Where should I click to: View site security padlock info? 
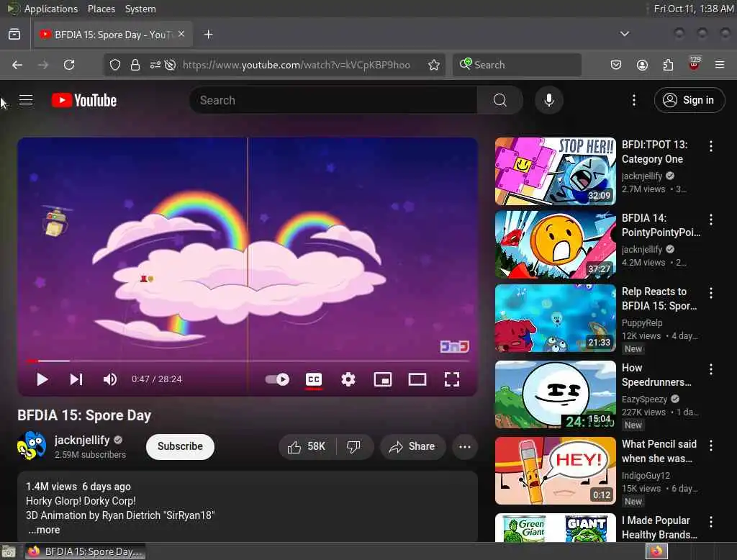135,65
